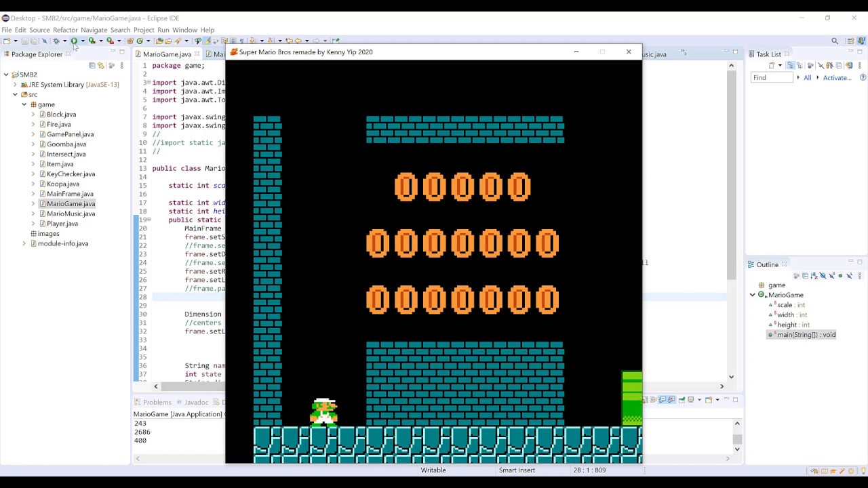Viewport: 868px width, 488px height.
Task: Click console vertical scrollbar thumb
Action: (x=737, y=440)
